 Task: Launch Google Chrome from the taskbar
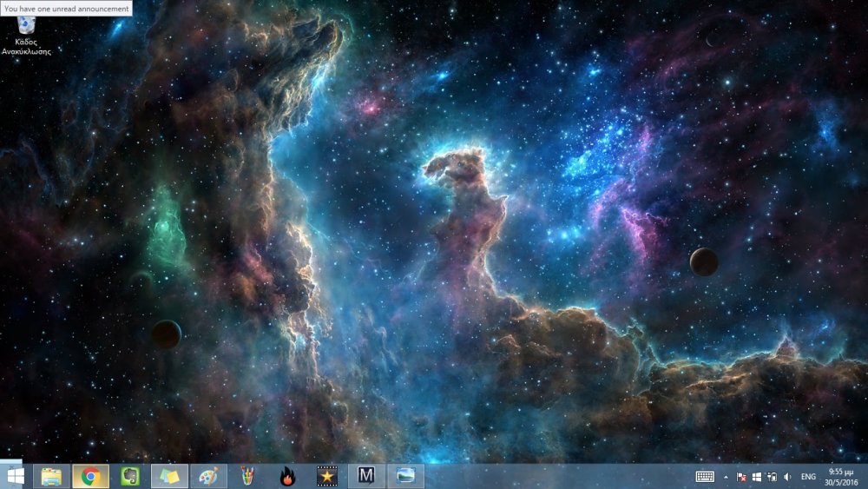[x=89, y=476]
